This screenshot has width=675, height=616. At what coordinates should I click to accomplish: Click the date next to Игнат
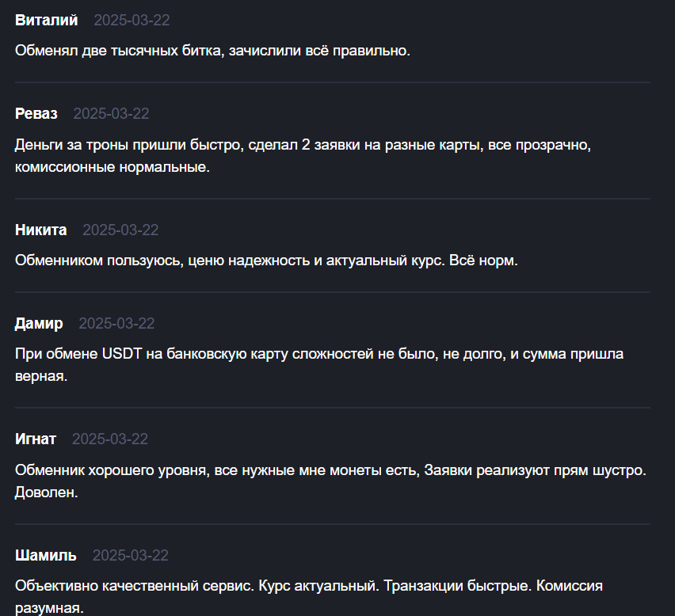[x=110, y=439]
